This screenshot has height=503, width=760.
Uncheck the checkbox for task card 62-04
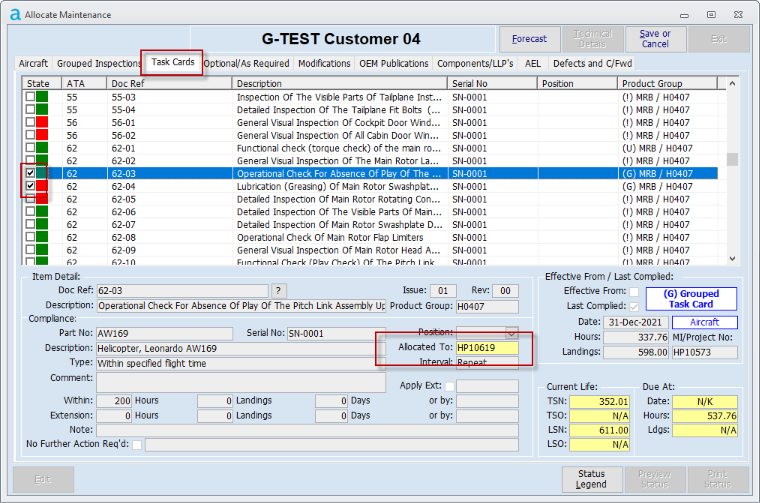tap(31, 186)
